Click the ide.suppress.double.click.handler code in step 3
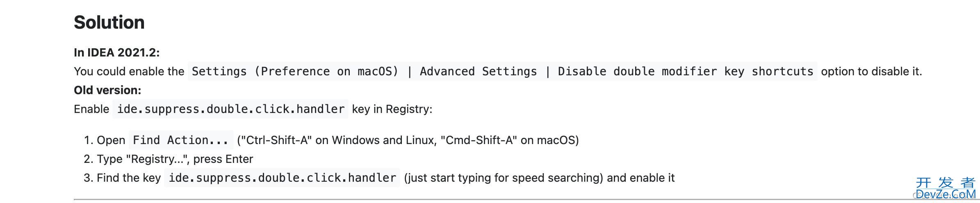980x203 pixels. point(282,178)
